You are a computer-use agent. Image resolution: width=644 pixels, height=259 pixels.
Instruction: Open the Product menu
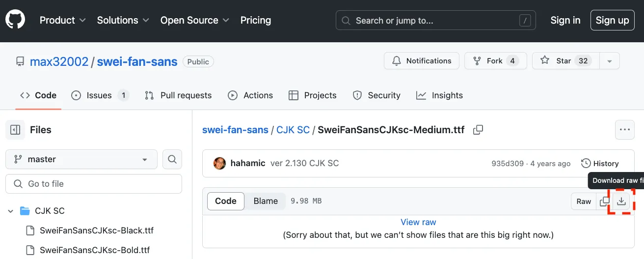[62, 20]
